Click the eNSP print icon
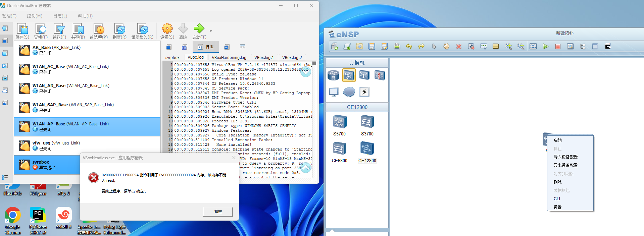This screenshot has height=236, width=644. (x=397, y=46)
